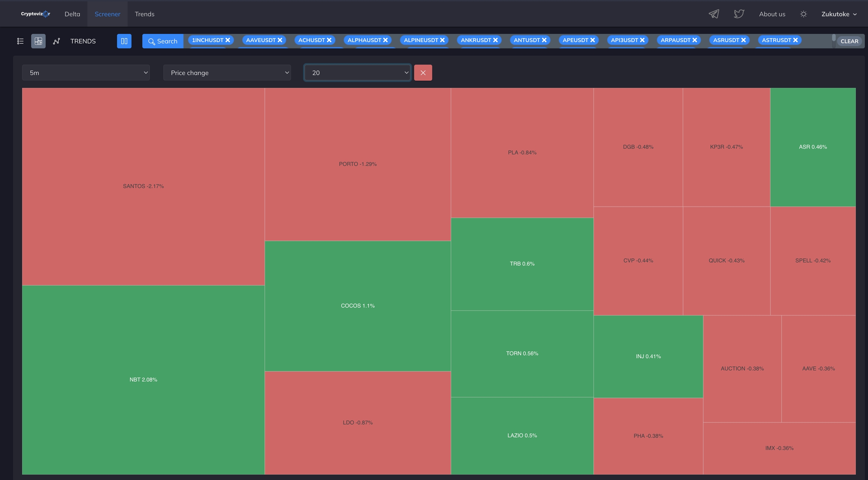The width and height of the screenshot is (868, 480).
Task: Open the Telegram channel icon
Action: [714, 14]
